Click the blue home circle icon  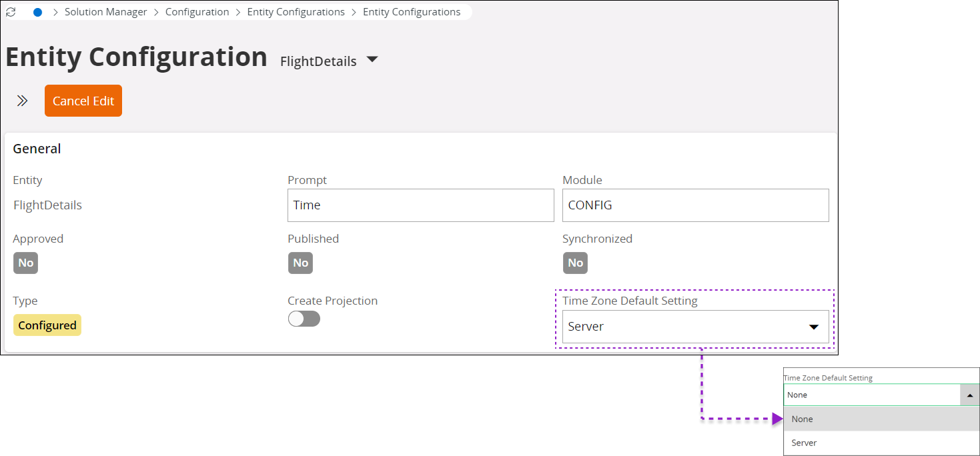click(x=38, y=12)
